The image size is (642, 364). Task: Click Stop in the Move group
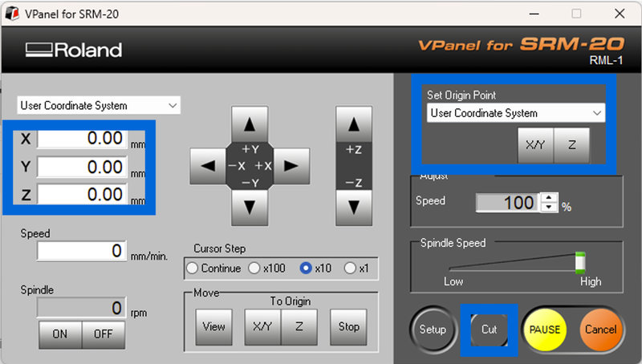[x=348, y=327]
